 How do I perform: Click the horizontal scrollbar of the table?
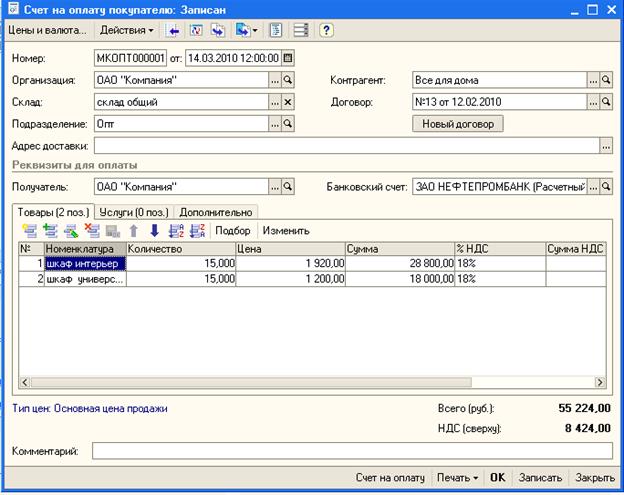point(300,382)
